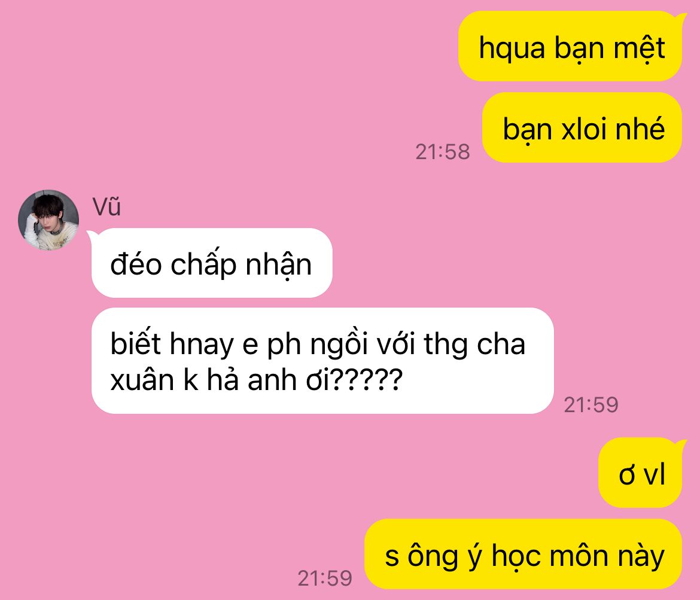Click empty pink chat background beside the 'Vũ' name label
700x600 pixels.
tap(268, 205)
